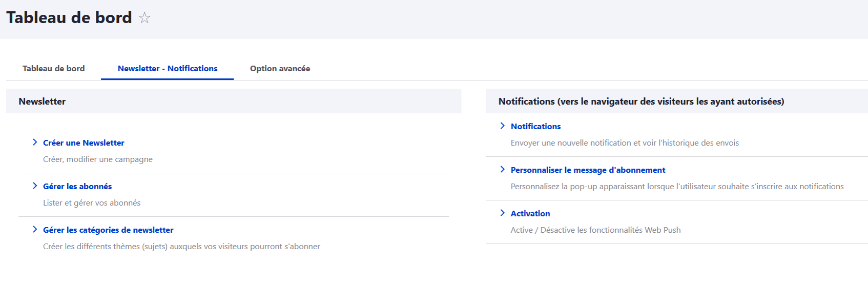
Task: Click the "Lister et gérer vos abonnés" description
Action: pyautogui.click(x=92, y=203)
